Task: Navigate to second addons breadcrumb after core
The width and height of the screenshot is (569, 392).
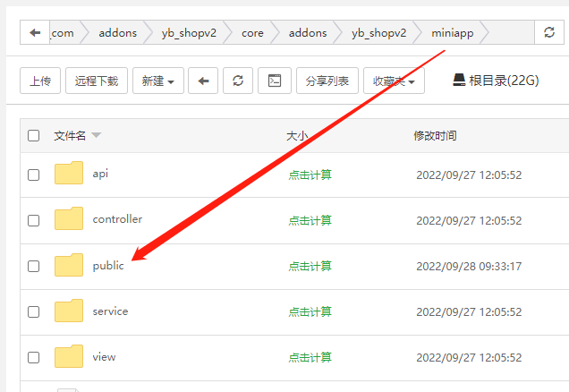Action: pos(308,33)
